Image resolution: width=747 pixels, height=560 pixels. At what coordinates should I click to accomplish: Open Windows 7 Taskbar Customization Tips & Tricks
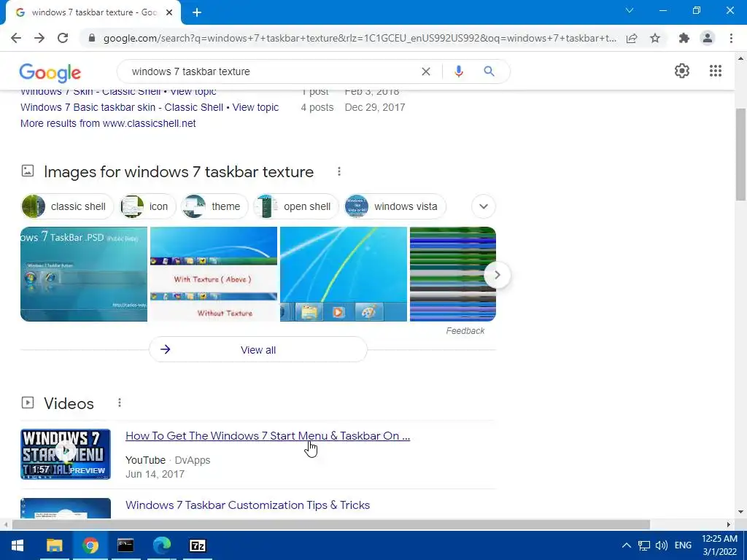click(248, 505)
